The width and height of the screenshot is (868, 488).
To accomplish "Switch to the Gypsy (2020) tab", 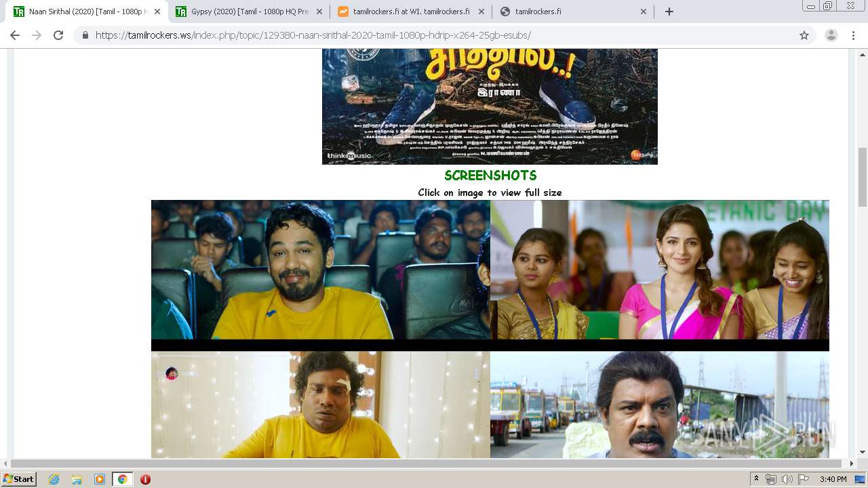I will pyautogui.click(x=241, y=12).
